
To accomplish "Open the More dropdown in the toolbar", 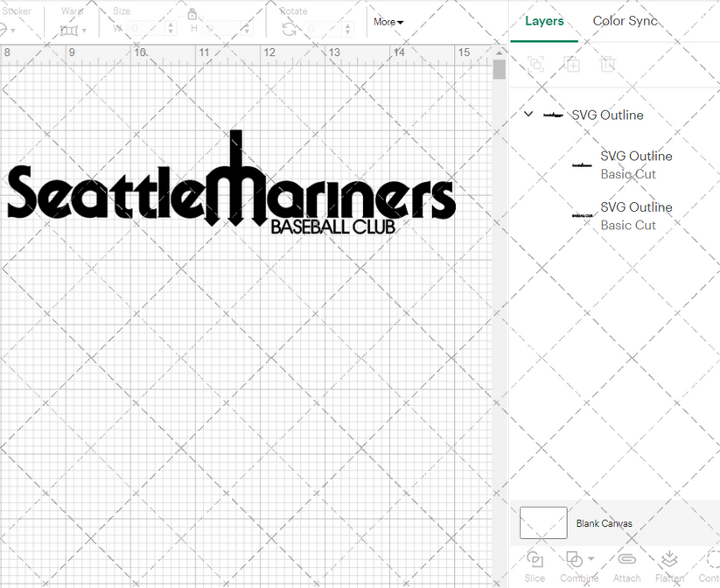I will [x=386, y=22].
